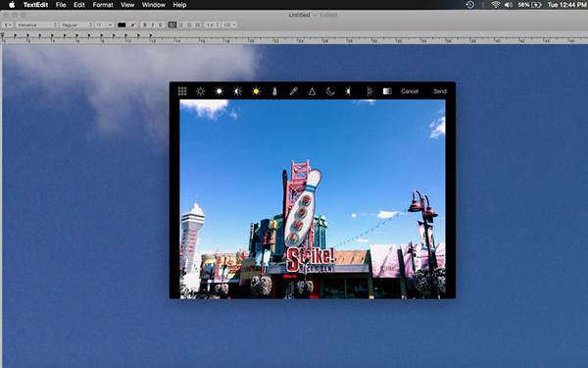This screenshot has width=588, height=368.
Task: Align text left
Action: coord(172,25)
